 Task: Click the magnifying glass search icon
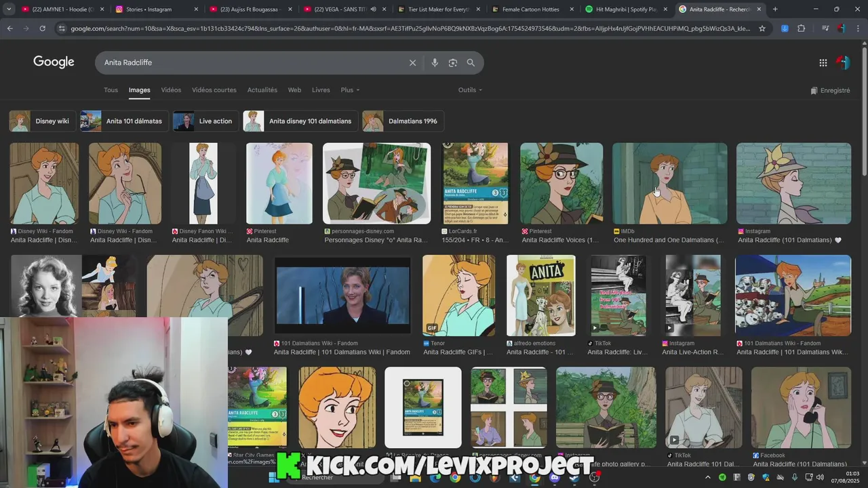471,62
